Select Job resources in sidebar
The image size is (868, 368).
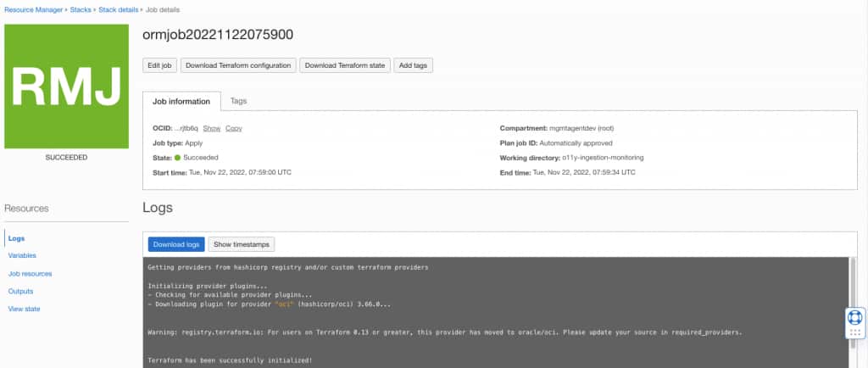click(x=30, y=273)
